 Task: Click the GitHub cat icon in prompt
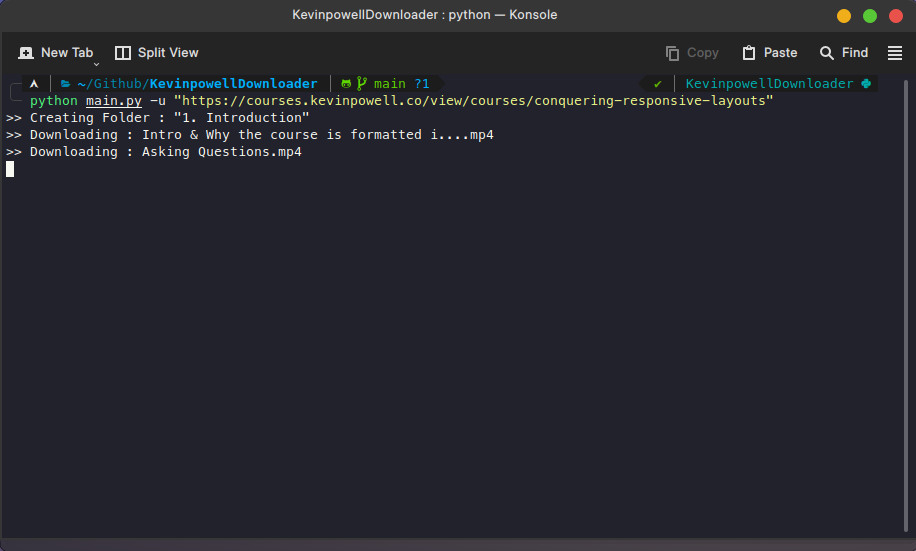tap(346, 84)
